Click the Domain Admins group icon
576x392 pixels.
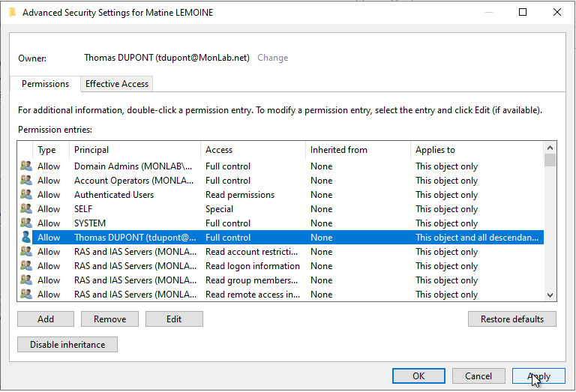(x=26, y=166)
